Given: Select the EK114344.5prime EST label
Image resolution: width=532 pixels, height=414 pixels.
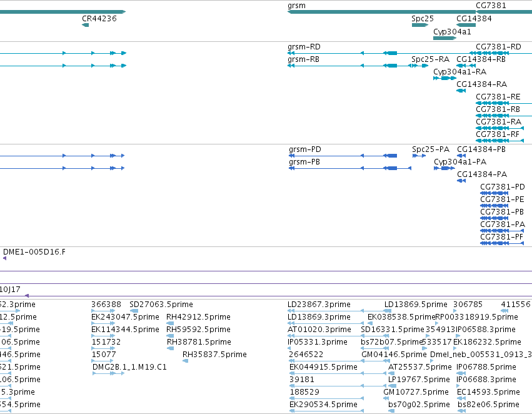Looking at the screenshot, I should pyautogui.click(x=125, y=330).
